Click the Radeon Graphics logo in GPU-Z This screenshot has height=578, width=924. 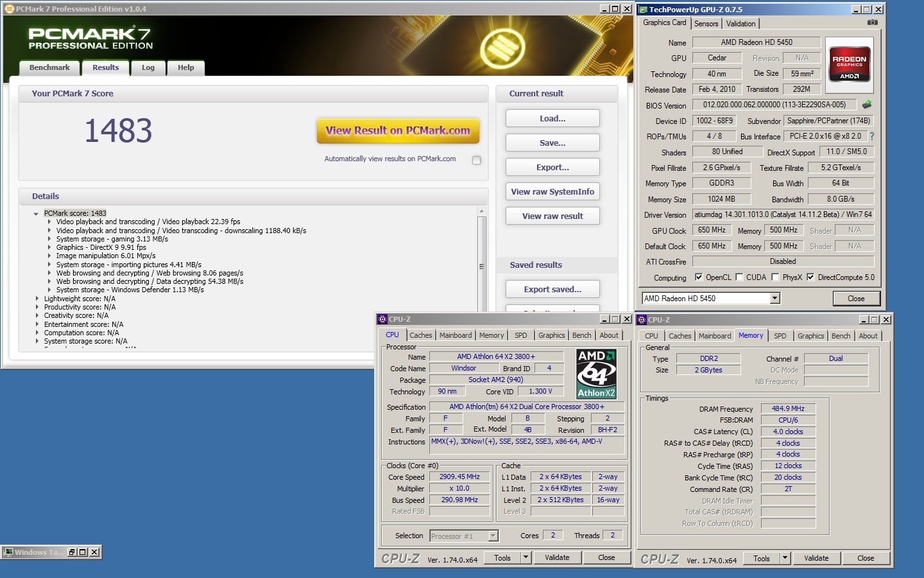tap(850, 64)
